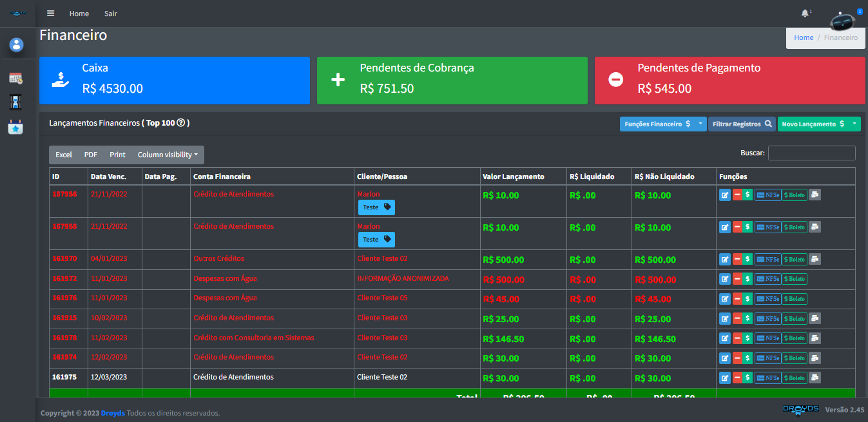Viewport: 868px width, 422px height.
Task: Sort by Cliente/Pessoa column header
Action: pos(417,177)
